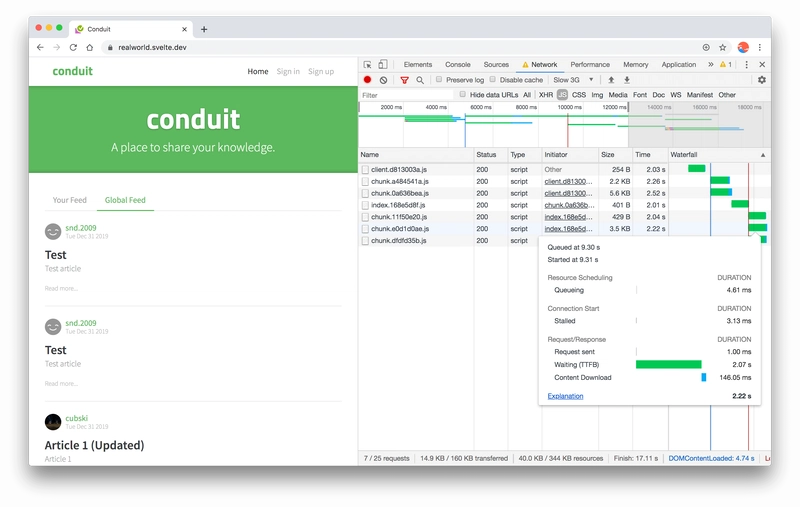
Task: Select the chunk.11f50e20.js row checkbox
Action: 365,217
